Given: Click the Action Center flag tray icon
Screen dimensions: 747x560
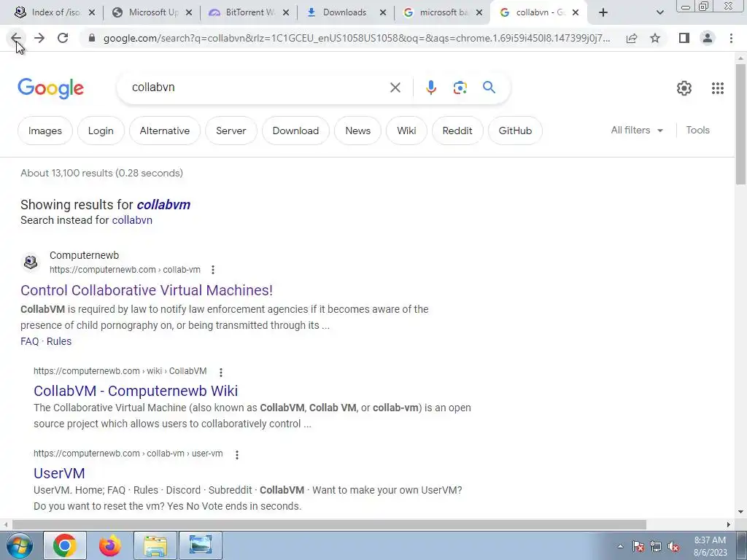Looking at the screenshot, I should pos(638,547).
